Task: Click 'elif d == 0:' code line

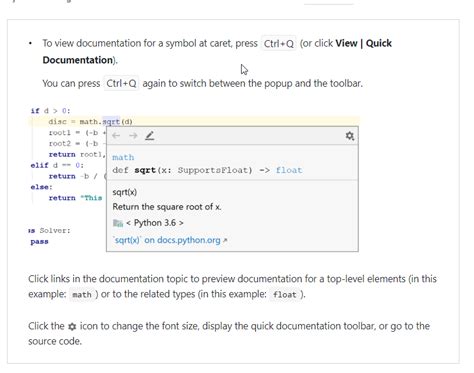Action: tap(57, 165)
